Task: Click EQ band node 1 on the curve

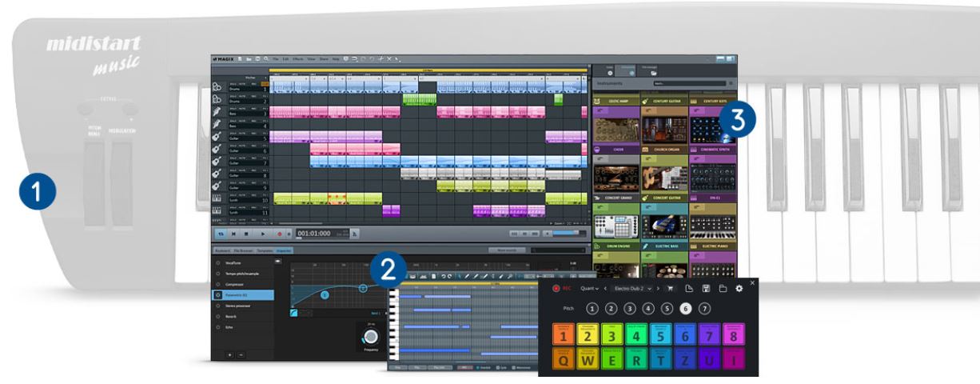Action: tap(325, 295)
